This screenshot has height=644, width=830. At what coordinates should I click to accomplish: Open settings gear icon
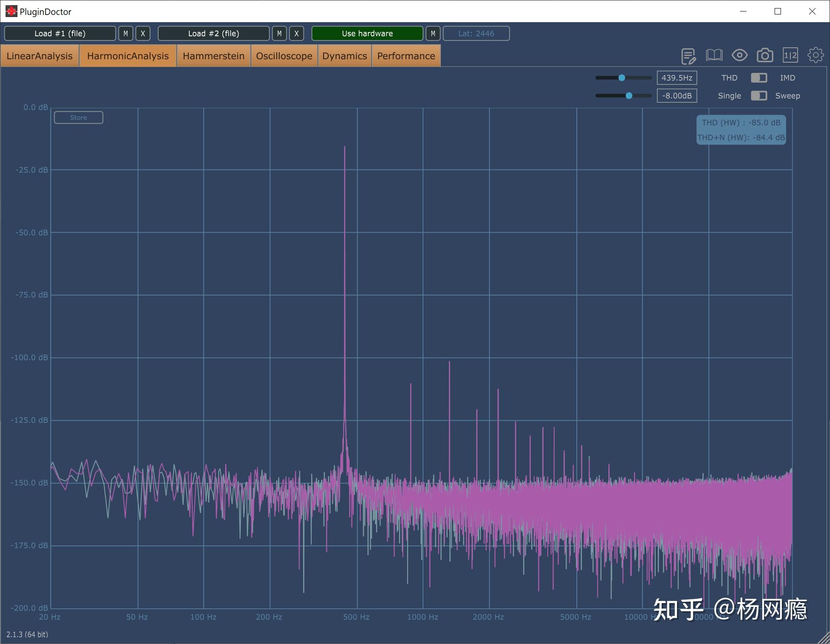[x=815, y=55]
